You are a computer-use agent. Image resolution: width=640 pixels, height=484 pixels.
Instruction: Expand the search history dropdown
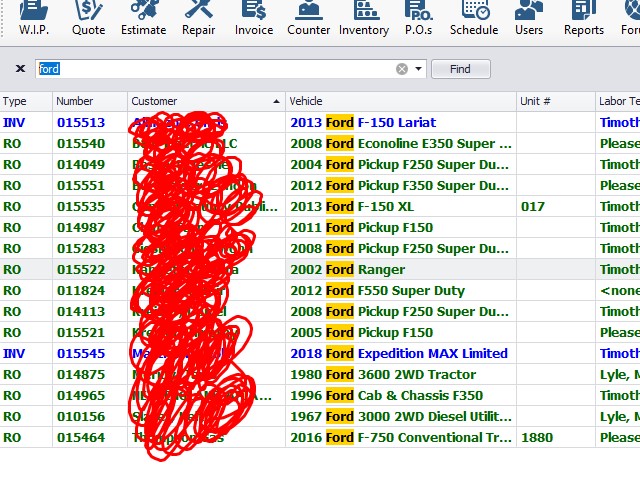[418, 69]
